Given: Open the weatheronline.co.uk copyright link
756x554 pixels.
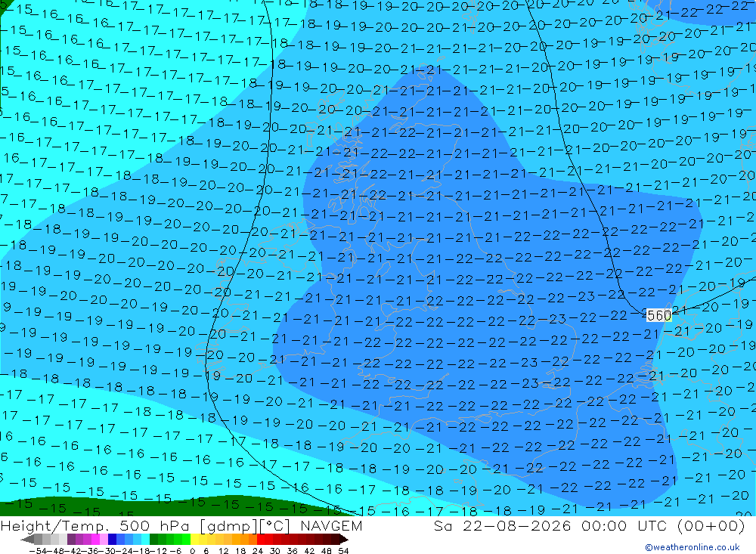Looking at the screenshot, I should click(692, 546).
